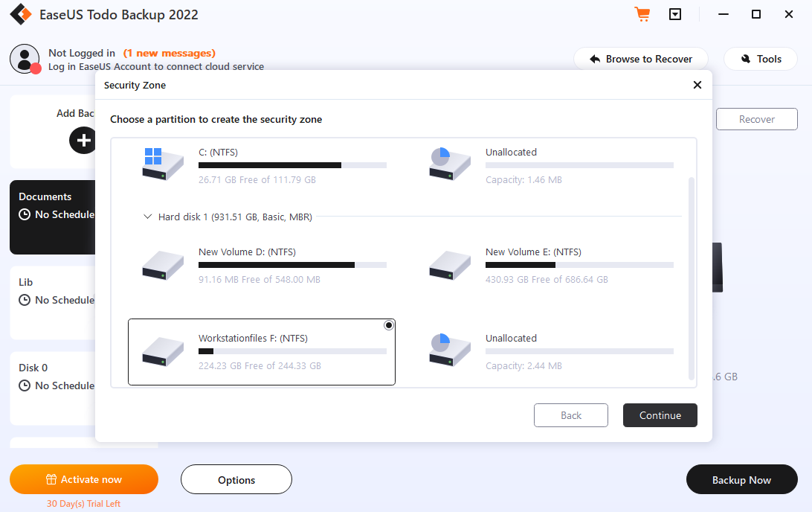
Task: Click the shopping cart icon
Action: (x=642, y=14)
